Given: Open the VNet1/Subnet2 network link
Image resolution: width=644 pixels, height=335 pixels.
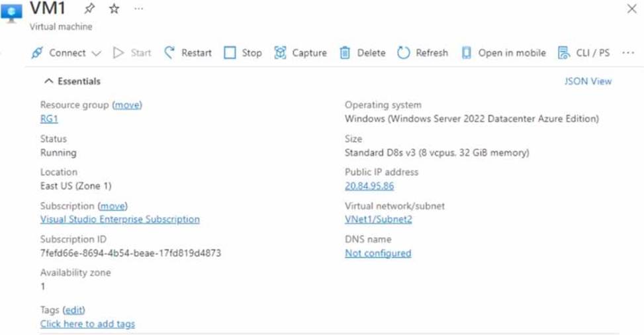Looking at the screenshot, I should click(378, 219).
